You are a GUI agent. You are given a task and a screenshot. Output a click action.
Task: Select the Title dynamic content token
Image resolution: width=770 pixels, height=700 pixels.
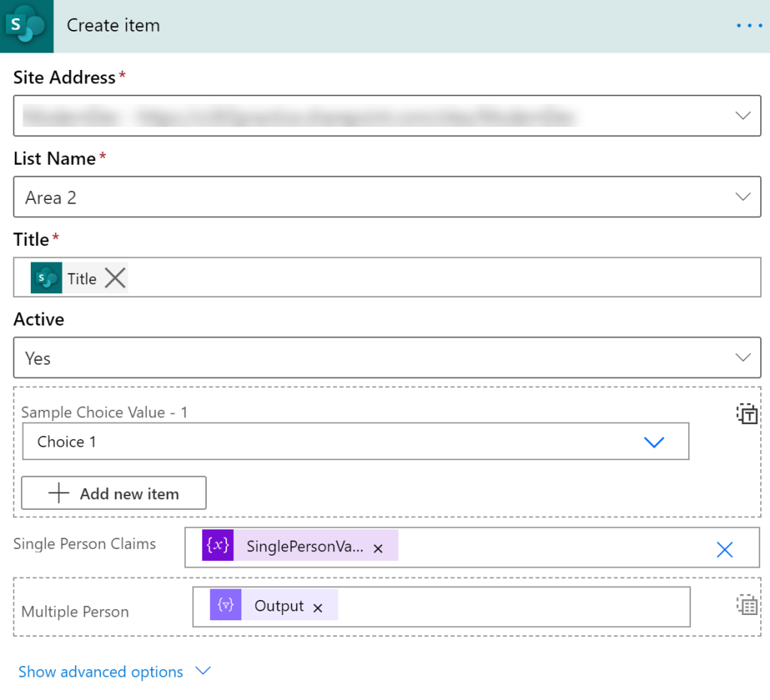tap(79, 278)
